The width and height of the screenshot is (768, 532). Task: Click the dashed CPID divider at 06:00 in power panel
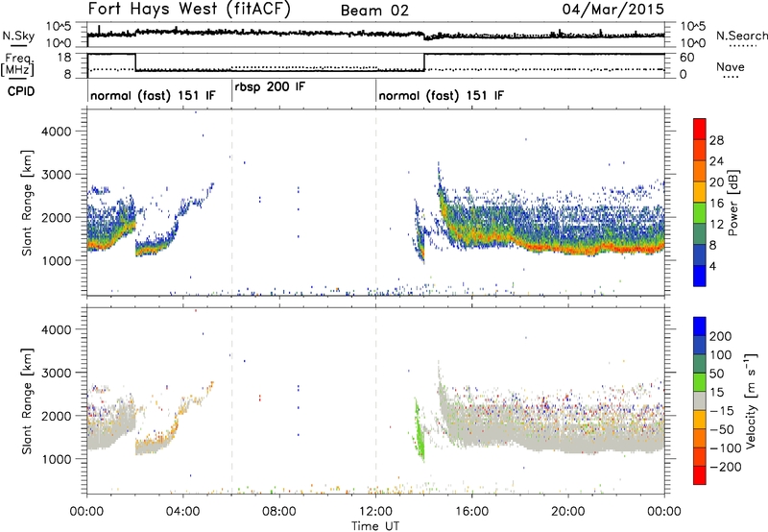pos(231,203)
